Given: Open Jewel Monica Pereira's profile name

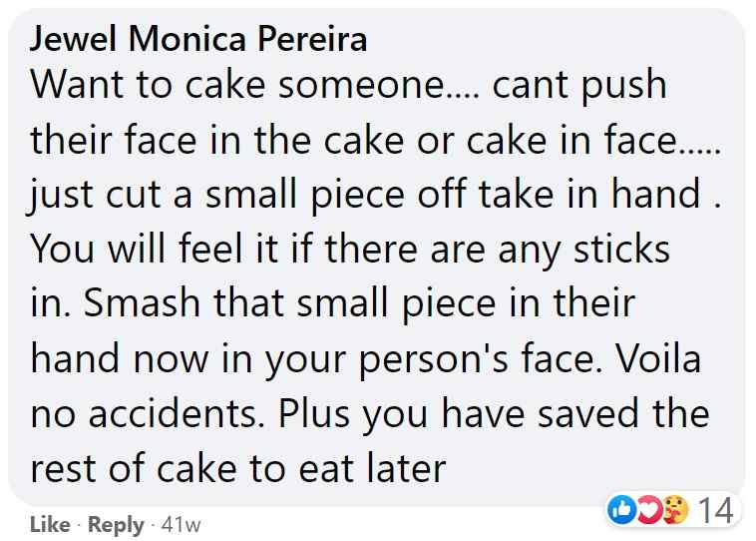Looking at the screenshot, I should tap(199, 38).
